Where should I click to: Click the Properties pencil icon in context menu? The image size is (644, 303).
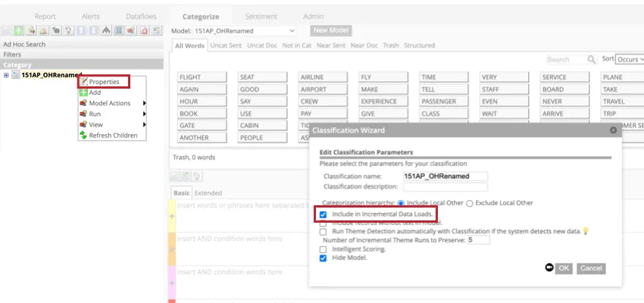[83, 82]
